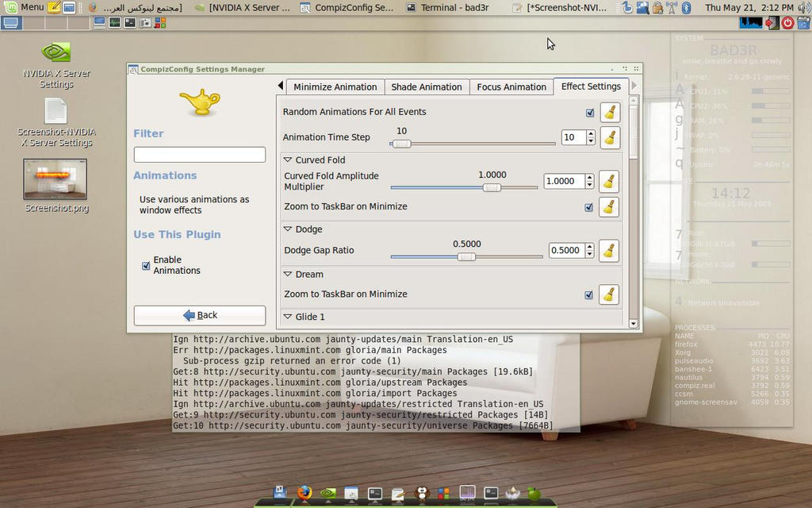Collapse the Curved Fold section
Image resolution: width=812 pixels, height=508 pixels.
click(x=288, y=160)
